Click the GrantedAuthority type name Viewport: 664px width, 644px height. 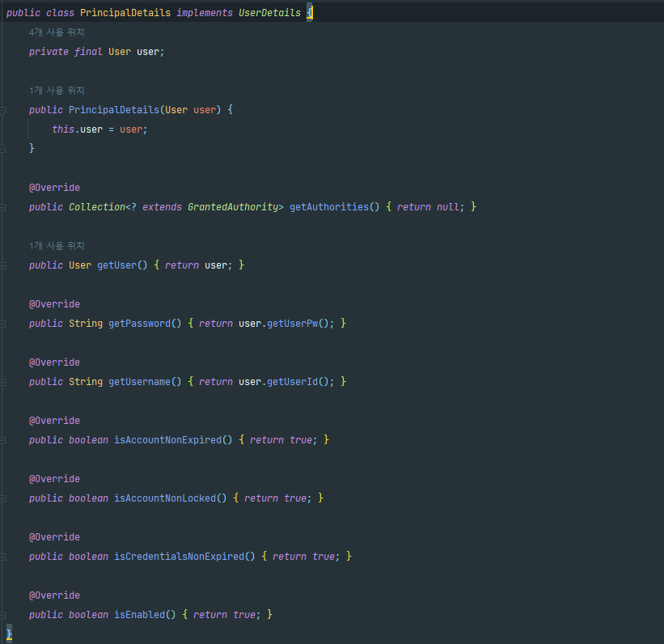tap(233, 207)
